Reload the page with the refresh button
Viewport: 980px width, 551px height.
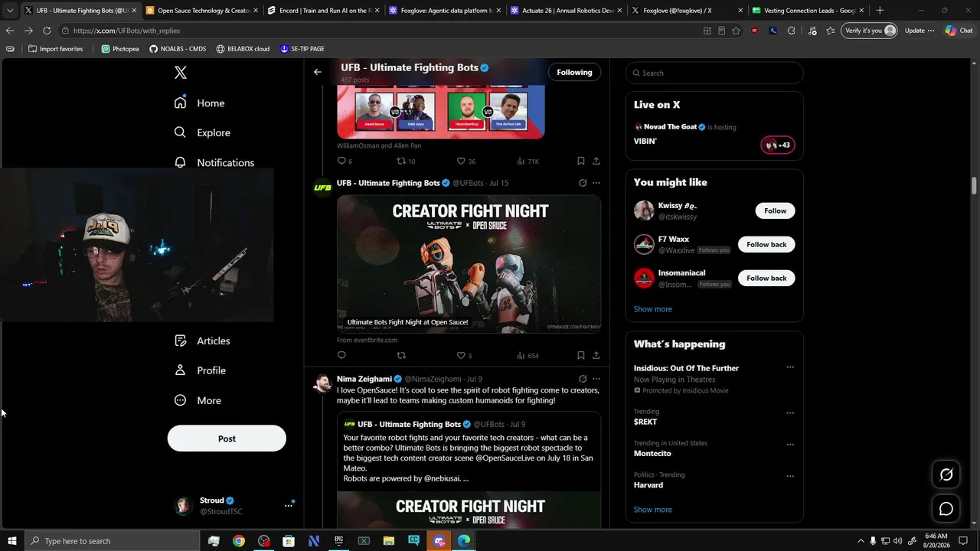click(x=47, y=31)
